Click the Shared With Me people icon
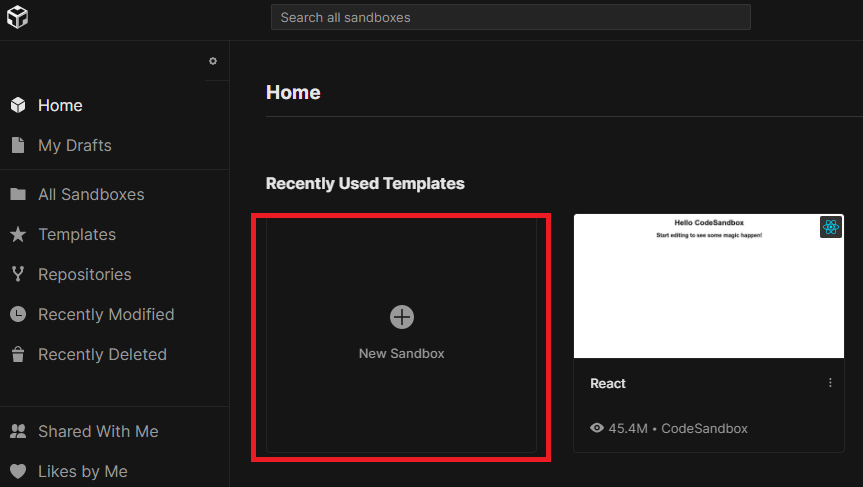Viewport: 863px width, 487px height. coord(18,431)
